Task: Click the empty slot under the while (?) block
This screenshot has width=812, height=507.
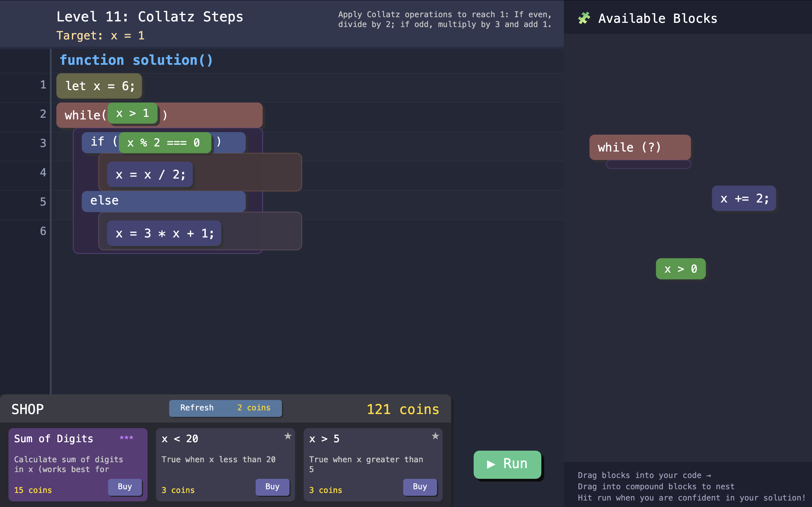Action: click(648, 164)
